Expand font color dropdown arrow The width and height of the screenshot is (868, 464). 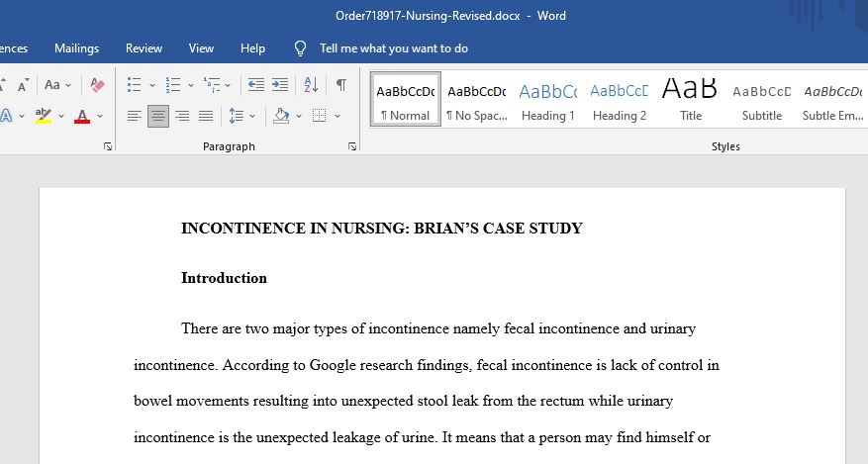[100, 116]
